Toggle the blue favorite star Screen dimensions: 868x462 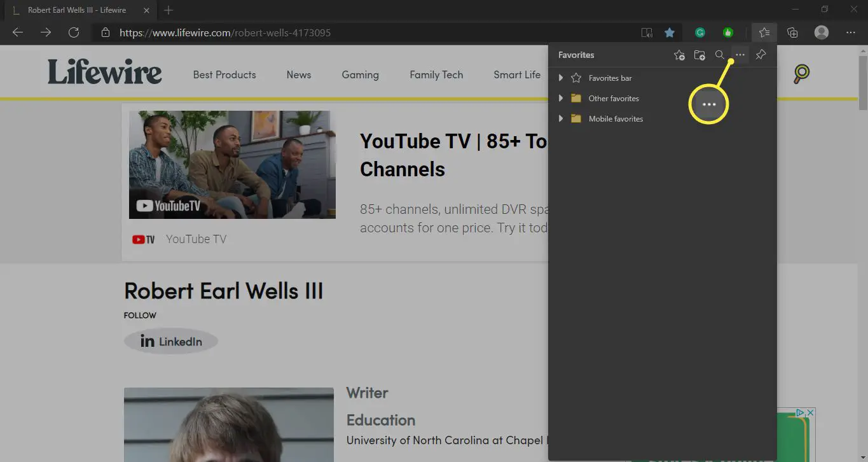[670, 32]
